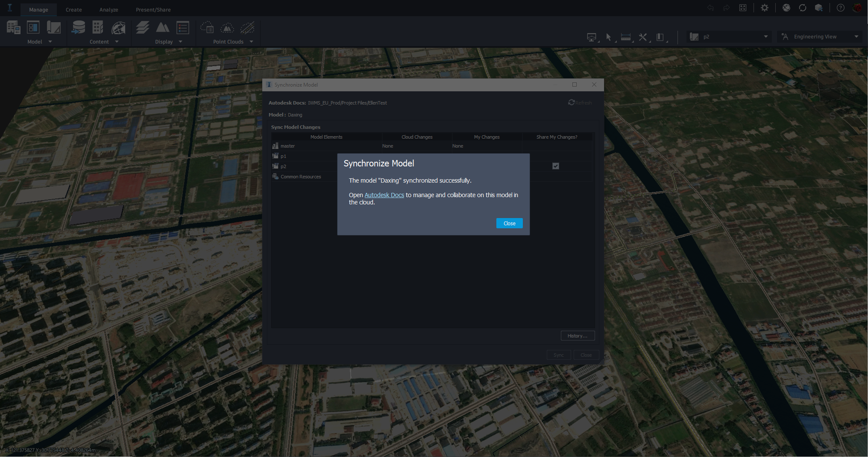The width and height of the screenshot is (868, 457).
Task: Open the user profile avatar
Action: (x=857, y=8)
